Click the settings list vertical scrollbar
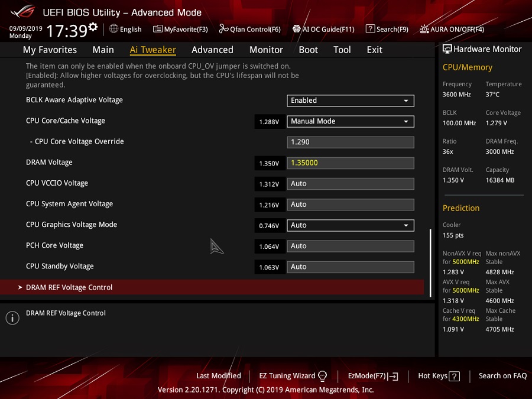Screen dimensions: 532x399 click(430, 263)
